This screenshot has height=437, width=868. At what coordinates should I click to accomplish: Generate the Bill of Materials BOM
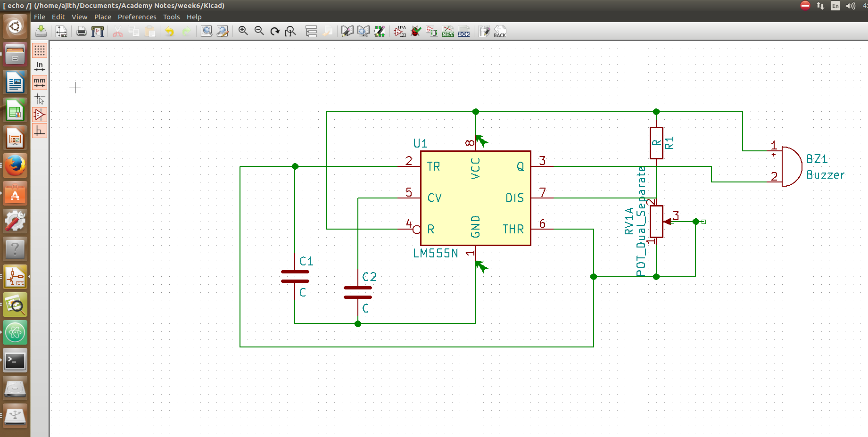coord(464,31)
